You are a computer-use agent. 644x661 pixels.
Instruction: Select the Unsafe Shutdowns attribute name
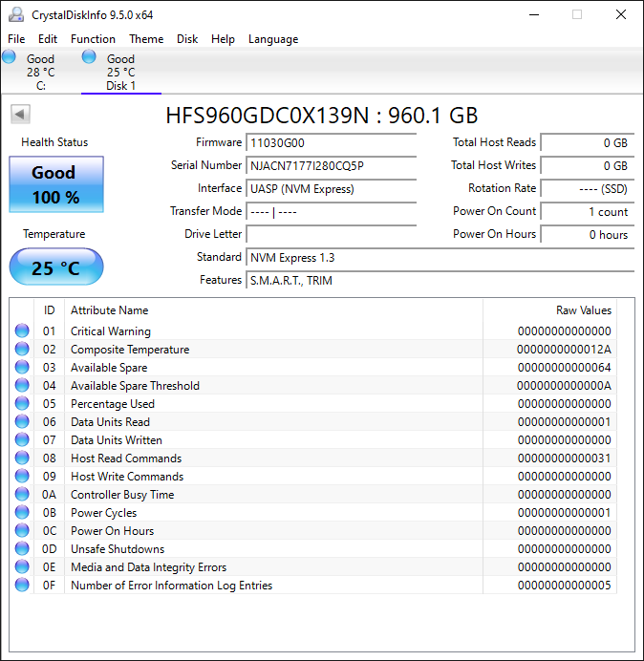118,549
